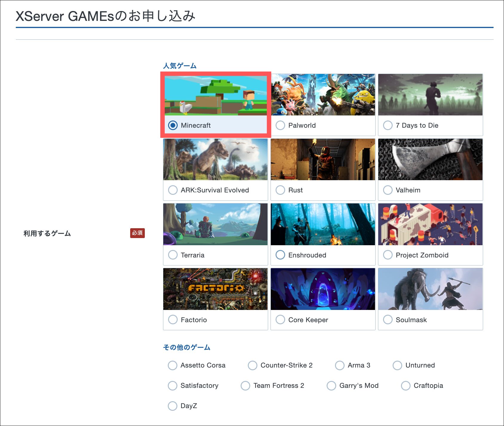The width and height of the screenshot is (504, 426).
Task: Choose the Terraria radio option
Action: coord(173,255)
